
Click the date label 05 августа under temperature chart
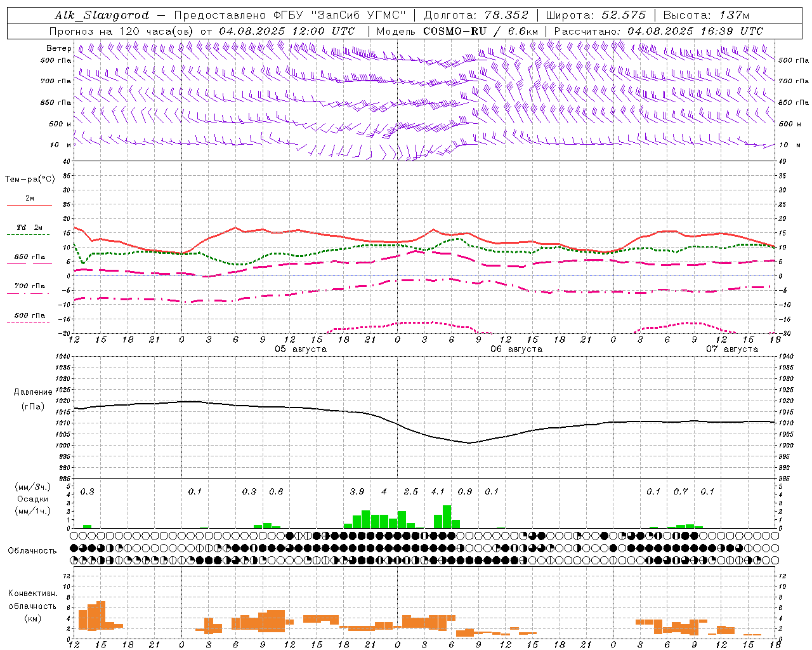pos(301,349)
